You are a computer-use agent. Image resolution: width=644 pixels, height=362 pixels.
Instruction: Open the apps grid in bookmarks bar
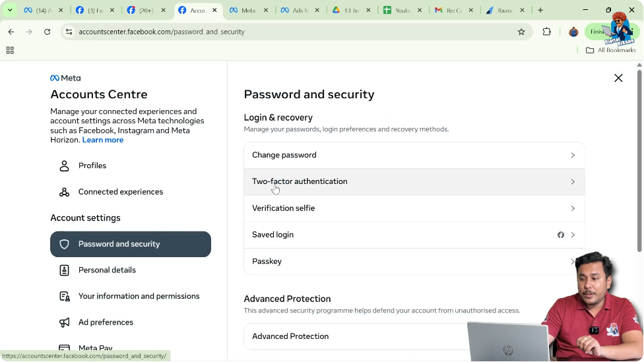(x=11, y=50)
